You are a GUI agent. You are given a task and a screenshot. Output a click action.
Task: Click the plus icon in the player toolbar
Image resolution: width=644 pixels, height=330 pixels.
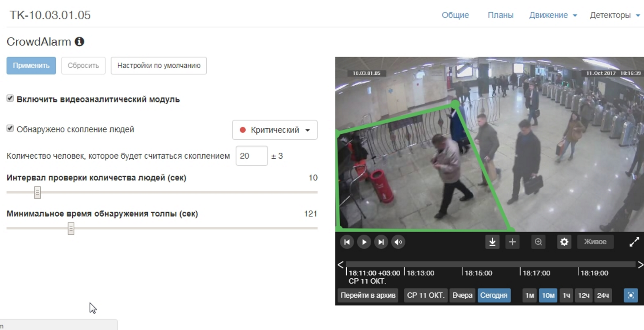pos(512,242)
